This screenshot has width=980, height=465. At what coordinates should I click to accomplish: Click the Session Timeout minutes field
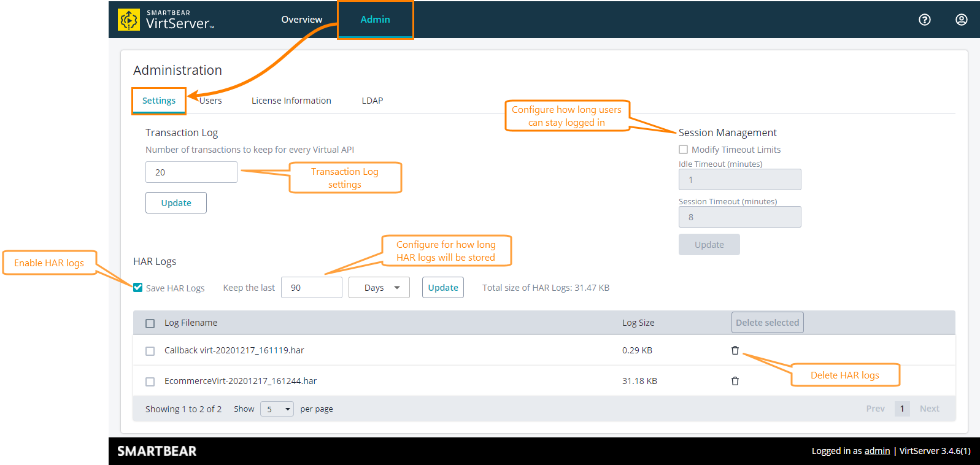pyautogui.click(x=740, y=217)
